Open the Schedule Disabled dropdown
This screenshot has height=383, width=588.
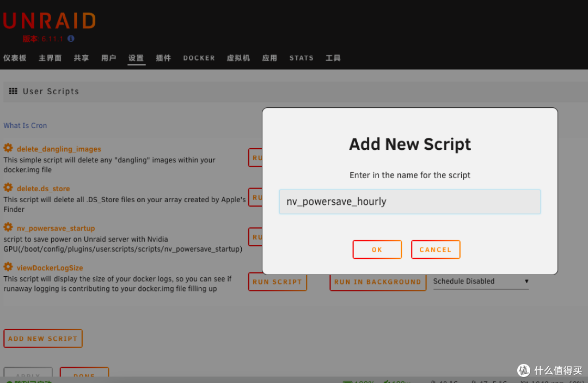[x=480, y=282]
